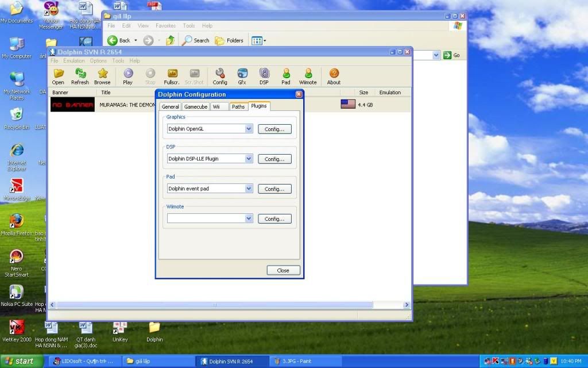Click the taskbar clock showing 10:40 PM

[571, 361]
